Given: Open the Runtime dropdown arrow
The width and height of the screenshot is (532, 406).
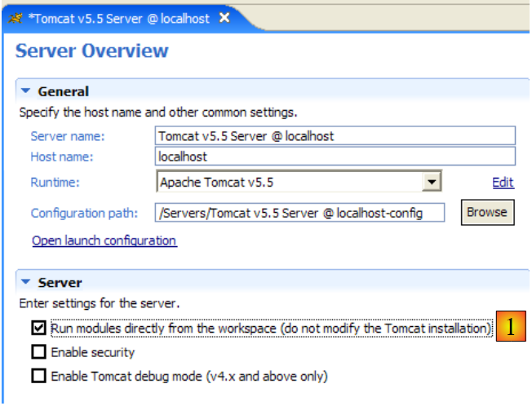Looking at the screenshot, I should point(432,182).
